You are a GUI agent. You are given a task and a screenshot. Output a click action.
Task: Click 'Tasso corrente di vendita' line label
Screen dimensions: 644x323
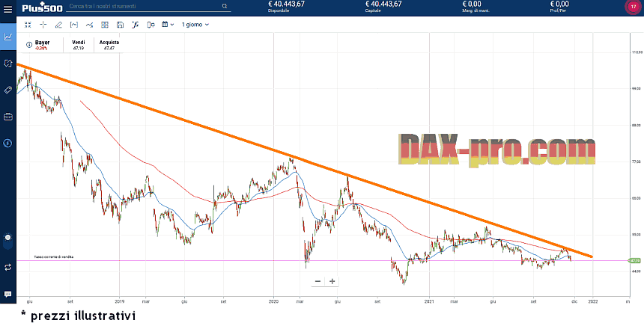54,257
